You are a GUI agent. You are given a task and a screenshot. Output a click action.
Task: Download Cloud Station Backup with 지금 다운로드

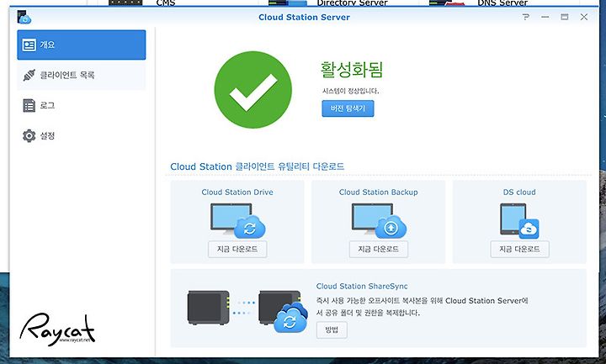click(x=379, y=250)
